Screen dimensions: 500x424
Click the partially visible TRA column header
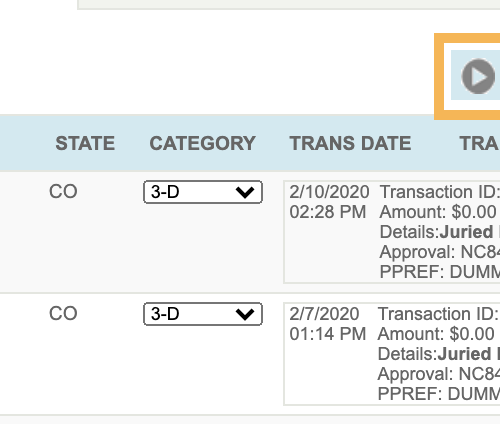tap(479, 143)
